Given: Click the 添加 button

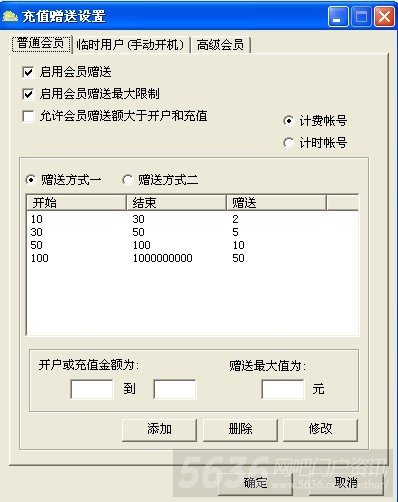Looking at the screenshot, I should [x=159, y=430].
